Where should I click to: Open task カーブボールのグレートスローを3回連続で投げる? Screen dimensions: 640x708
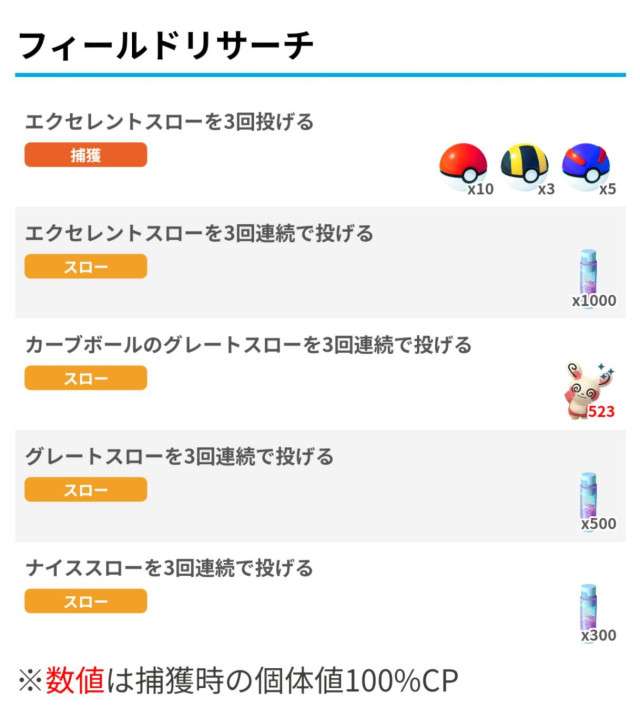[248, 345]
